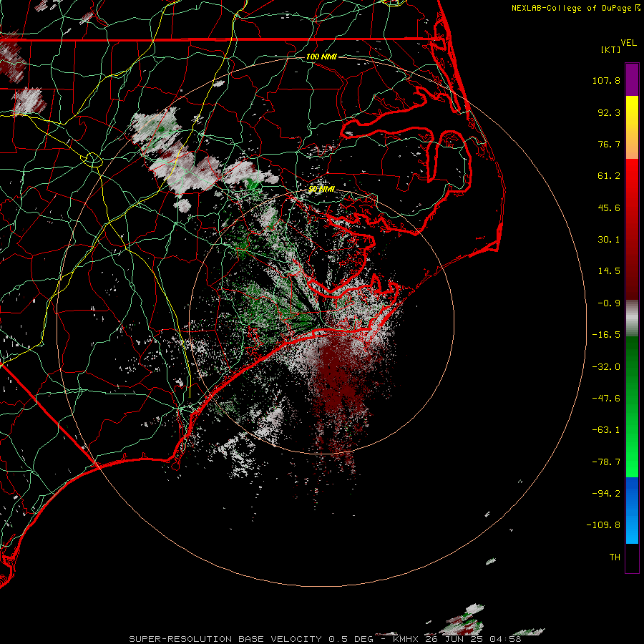The height and width of the screenshot is (644, 644).
Task: Select the -32.0 scale value
Action: click(x=606, y=367)
